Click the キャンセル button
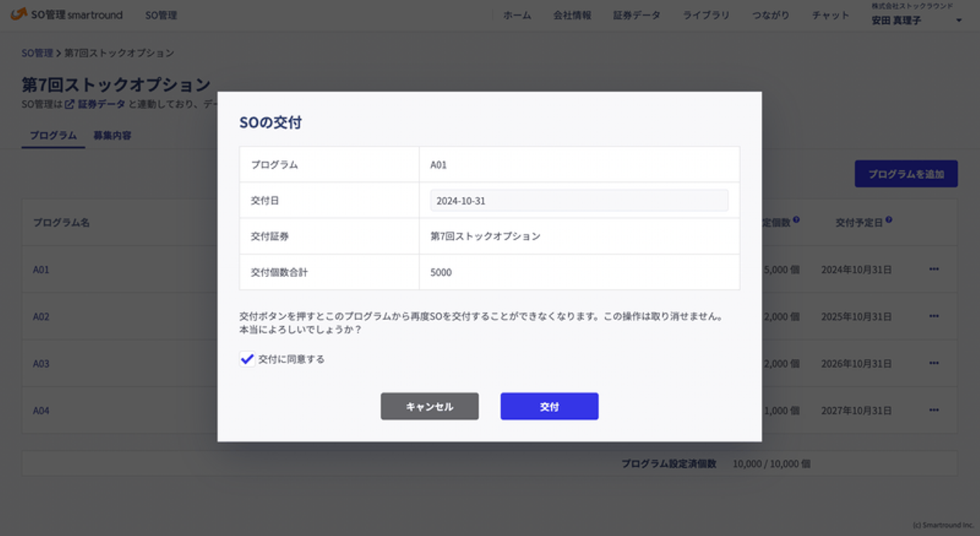980x536 pixels. 429,407
